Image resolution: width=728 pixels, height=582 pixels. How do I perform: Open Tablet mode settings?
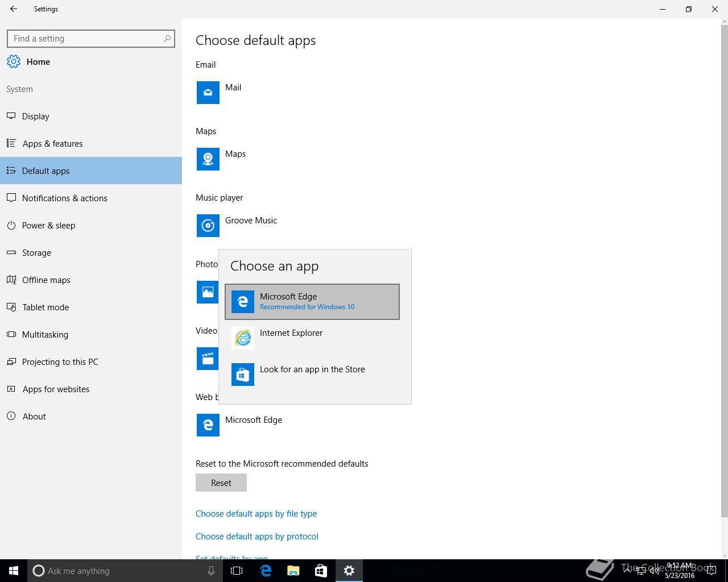(91, 307)
